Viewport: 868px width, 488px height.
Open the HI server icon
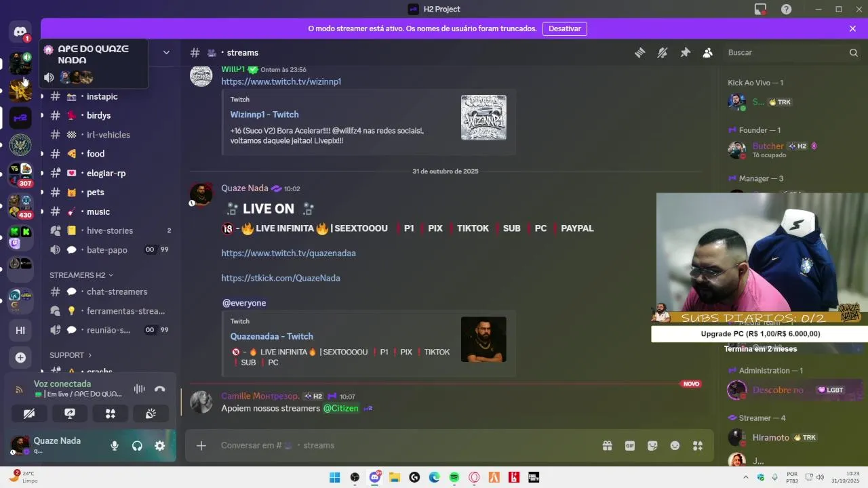[20, 330]
